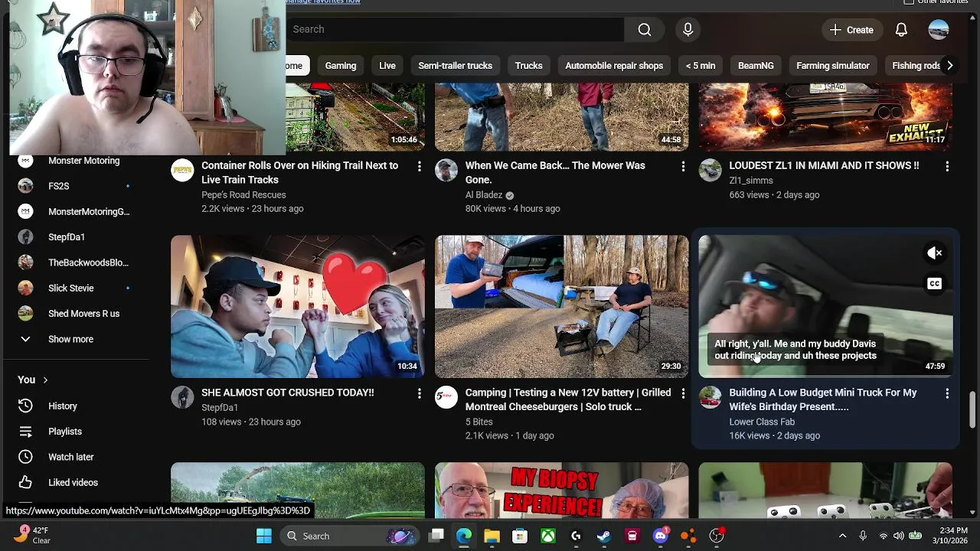This screenshot has height=551, width=980.
Task: Unmute the Mini Truck video preview
Action: (935, 253)
